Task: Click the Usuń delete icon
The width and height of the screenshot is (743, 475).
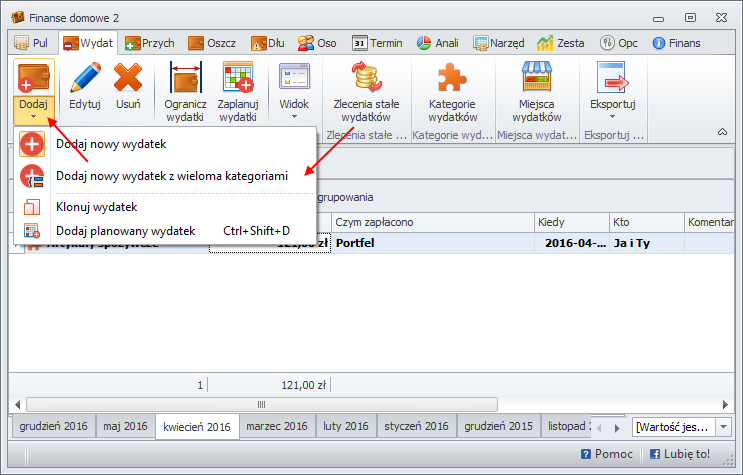Action: [128, 79]
